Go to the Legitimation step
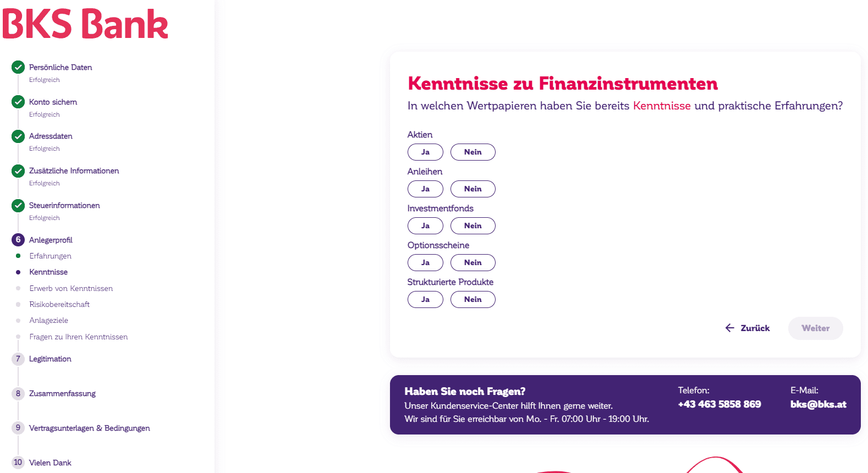868x473 pixels. pos(50,359)
